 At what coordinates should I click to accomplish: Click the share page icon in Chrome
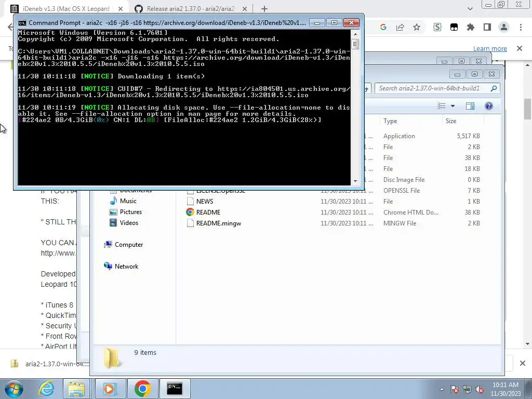(400, 27)
